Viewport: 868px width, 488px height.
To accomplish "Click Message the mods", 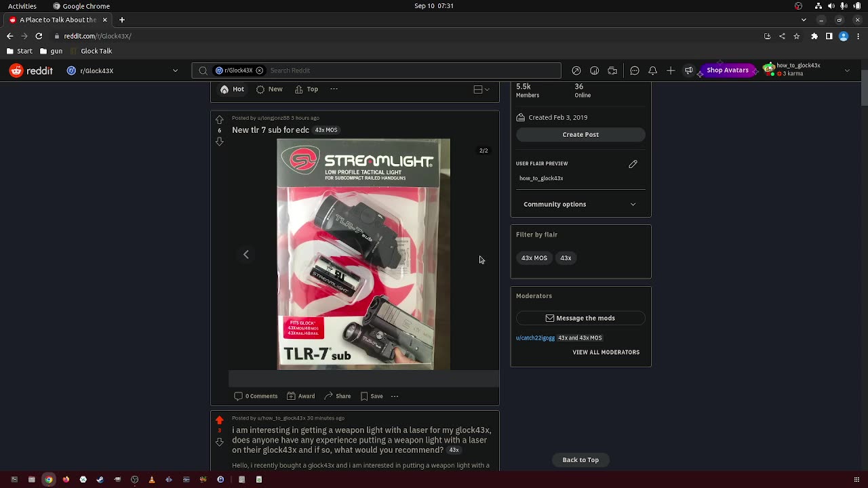I will click(x=580, y=318).
